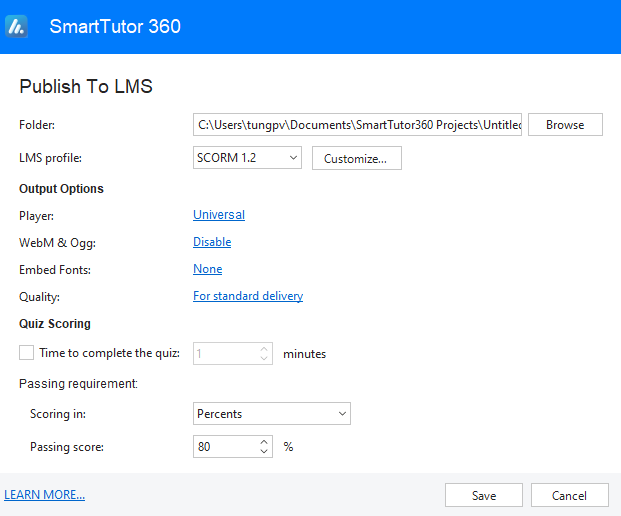Click the Output Options section label
The height and width of the screenshot is (516, 621).
coord(61,189)
